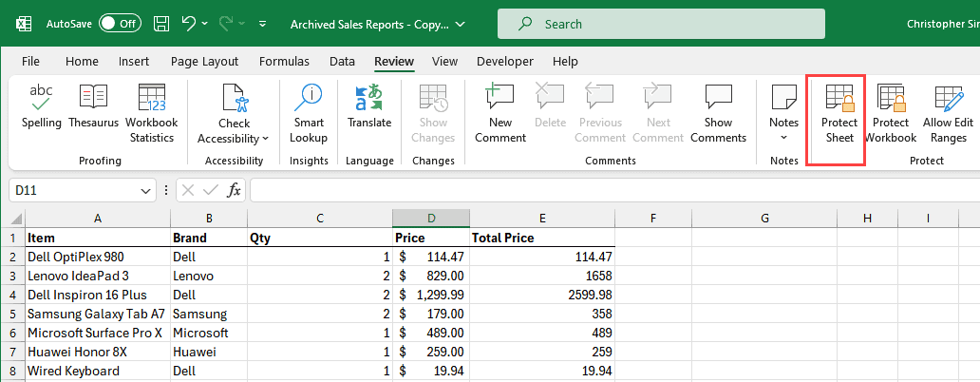
Task: Click the Show Changes icon
Action: 432,98
